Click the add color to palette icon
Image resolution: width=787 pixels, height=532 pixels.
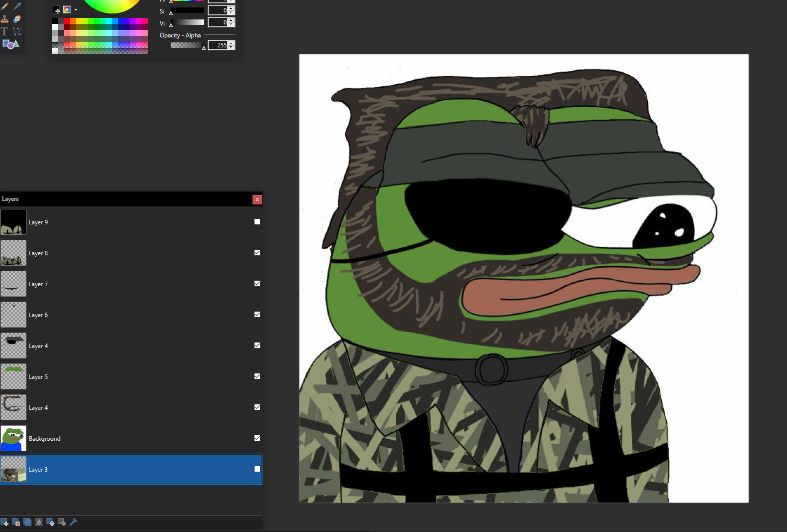click(56, 9)
